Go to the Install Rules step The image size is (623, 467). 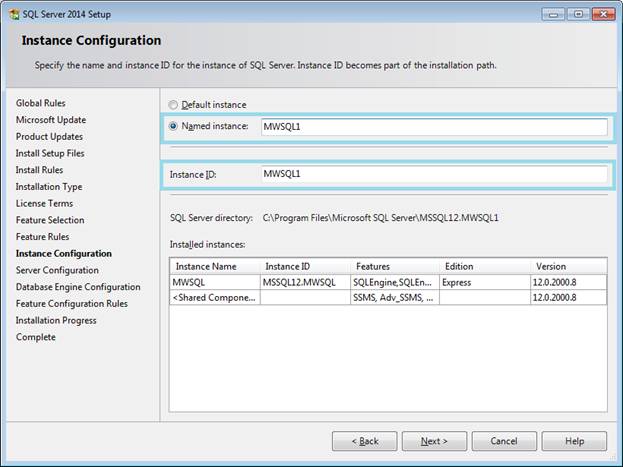coord(39,170)
